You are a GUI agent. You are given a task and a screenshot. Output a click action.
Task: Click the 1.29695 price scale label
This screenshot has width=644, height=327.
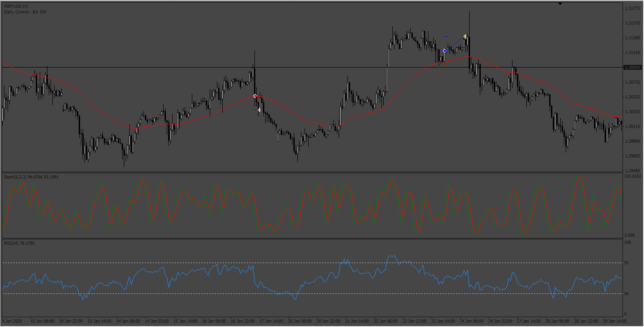click(632, 156)
